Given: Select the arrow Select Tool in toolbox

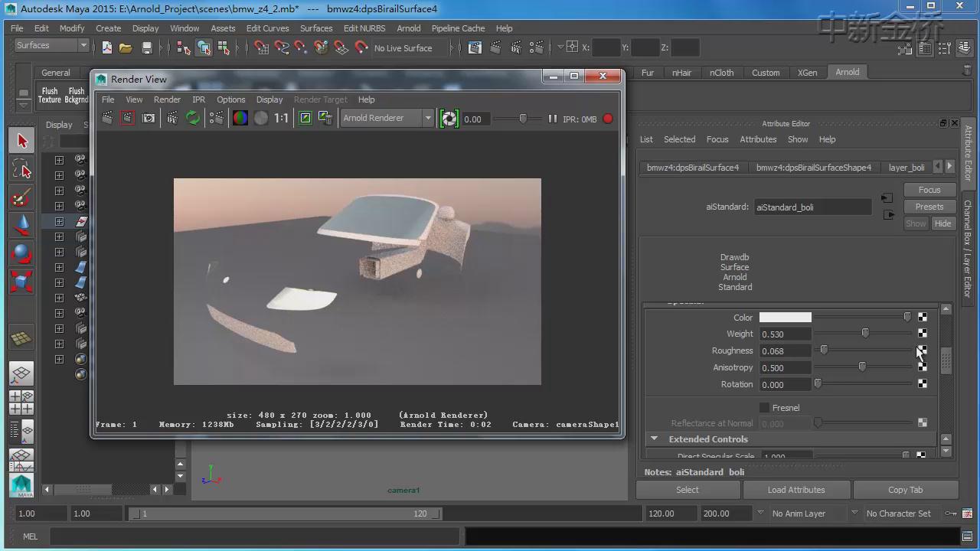Looking at the screenshot, I should tap(21, 140).
